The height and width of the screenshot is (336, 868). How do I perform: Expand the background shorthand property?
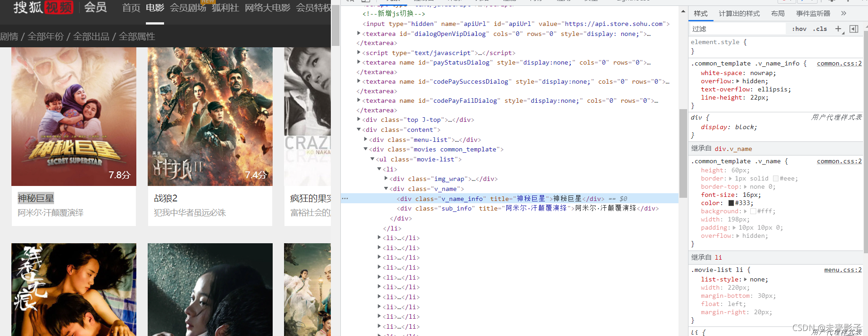coord(745,211)
